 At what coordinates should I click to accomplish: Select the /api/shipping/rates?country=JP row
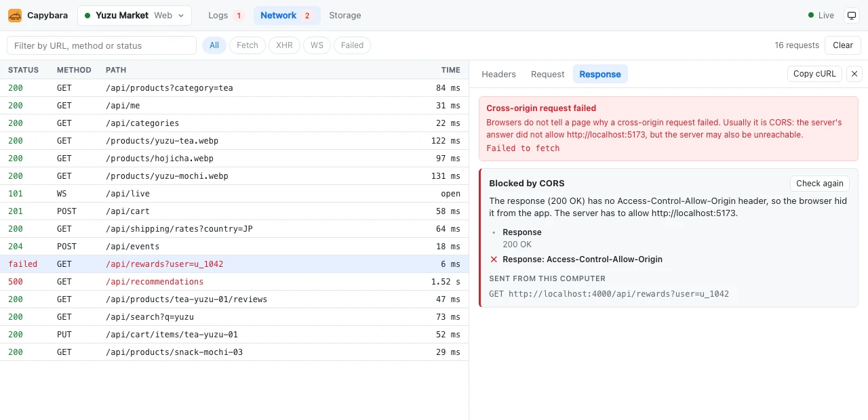(234, 229)
